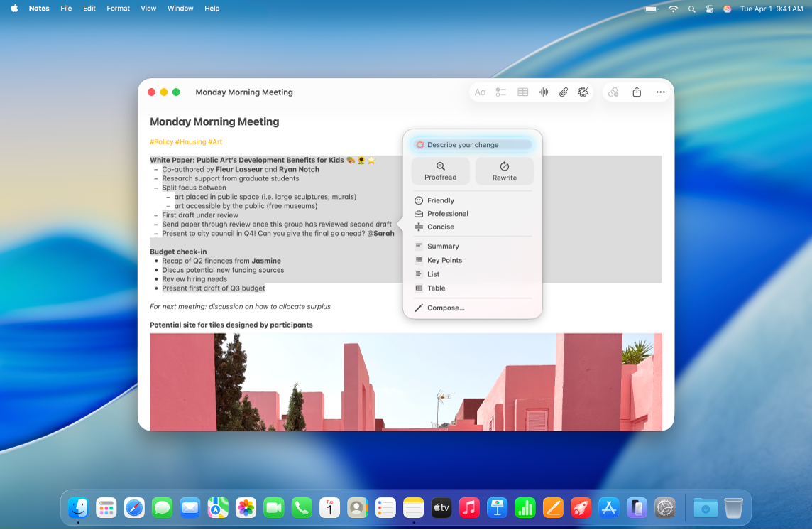Image resolution: width=812 pixels, height=530 pixels.
Task: Click the Rewrite button
Action: 504,171
